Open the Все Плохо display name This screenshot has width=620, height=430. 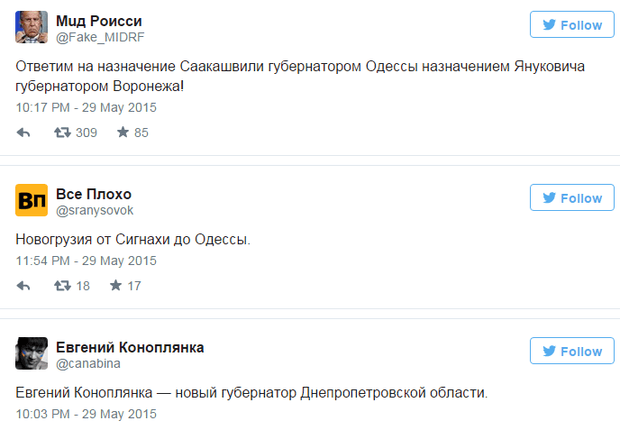(x=94, y=193)
